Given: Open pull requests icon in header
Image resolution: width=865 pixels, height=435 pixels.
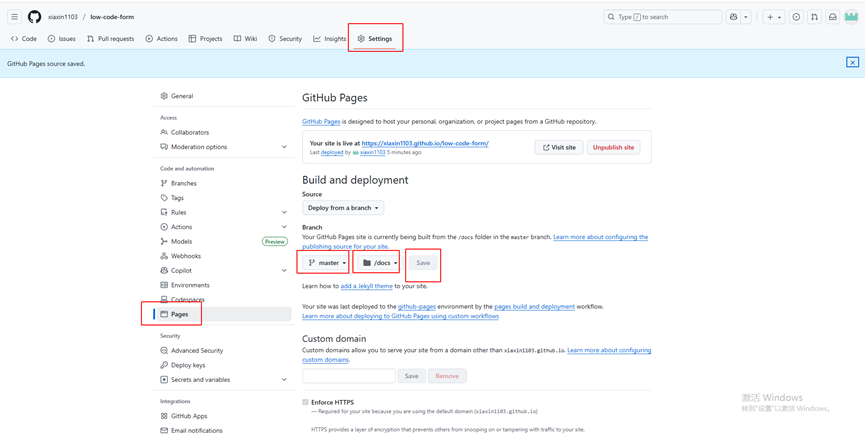Looking at the screenshot, I should click(814, 17).
